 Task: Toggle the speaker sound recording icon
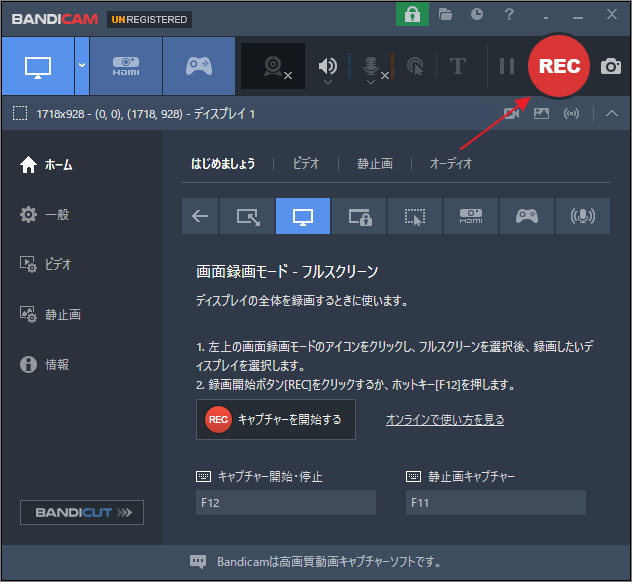coord(328,65)
